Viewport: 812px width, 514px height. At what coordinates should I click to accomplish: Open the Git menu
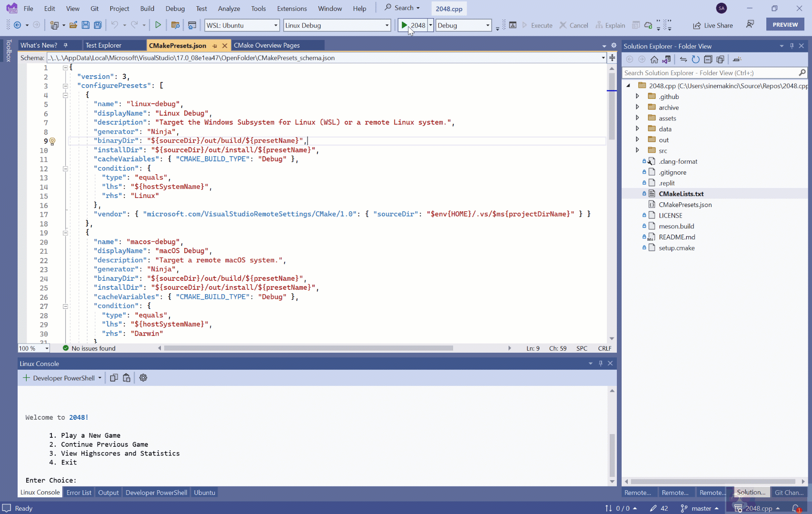[94, 8]
